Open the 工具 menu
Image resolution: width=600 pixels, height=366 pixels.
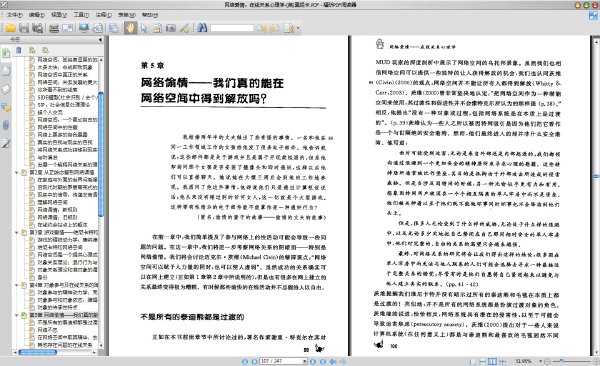click(81, 15)
